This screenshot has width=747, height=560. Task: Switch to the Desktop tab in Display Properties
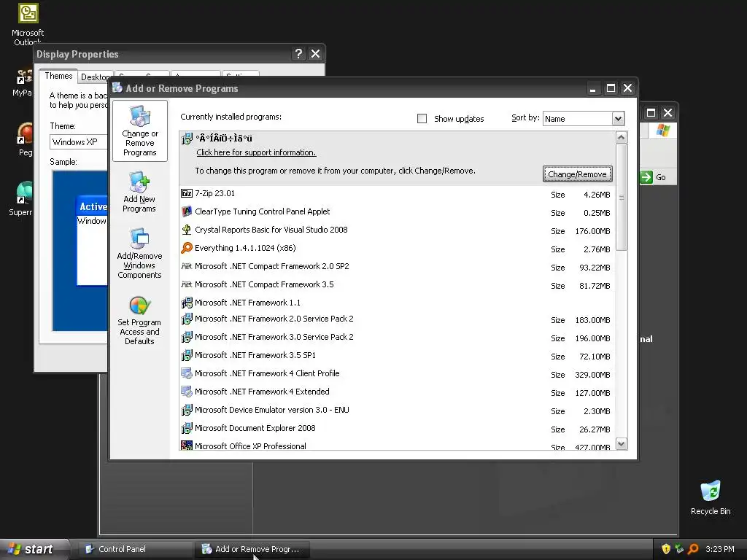tap(96, 77)
